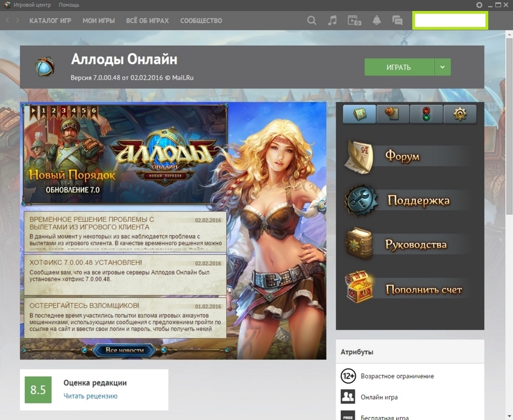Launch the game with ИГРАТЬ button
Viewport: 513px width, 420px height.
[399, 67]
